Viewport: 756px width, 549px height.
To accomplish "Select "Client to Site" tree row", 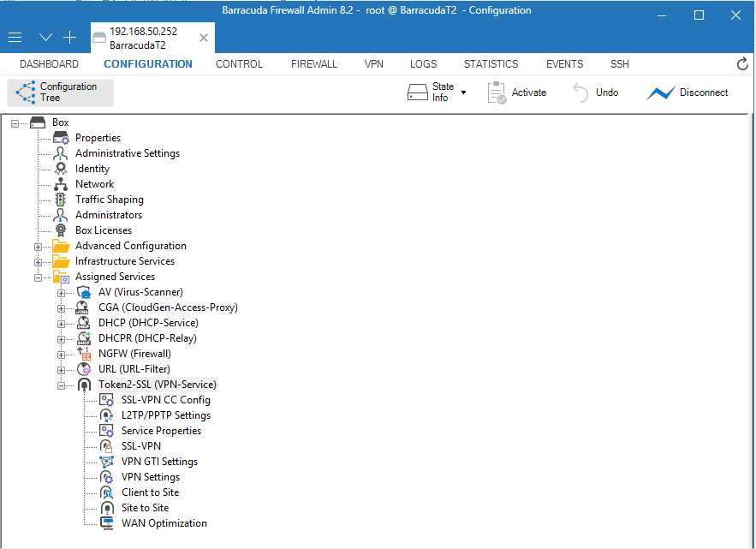I will point(151,492).
